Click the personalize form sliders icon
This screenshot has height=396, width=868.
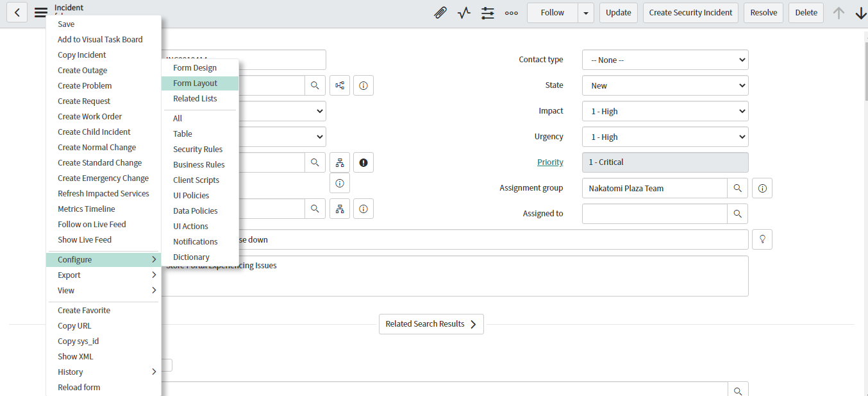point(488,13)
